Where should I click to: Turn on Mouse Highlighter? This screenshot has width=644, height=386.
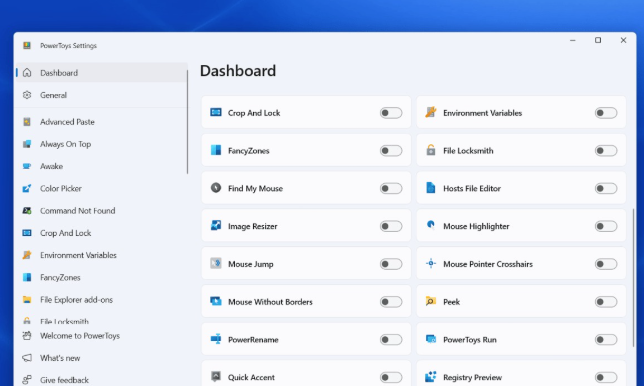click(606, 226)
